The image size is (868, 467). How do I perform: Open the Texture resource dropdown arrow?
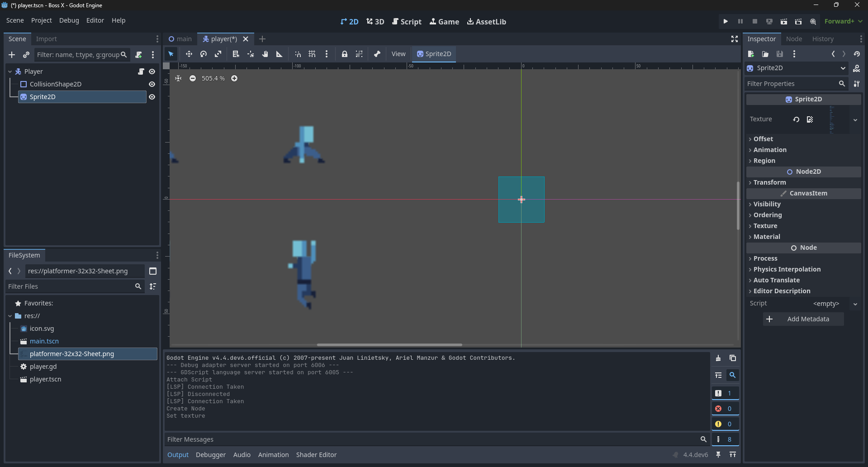[855, 120]
